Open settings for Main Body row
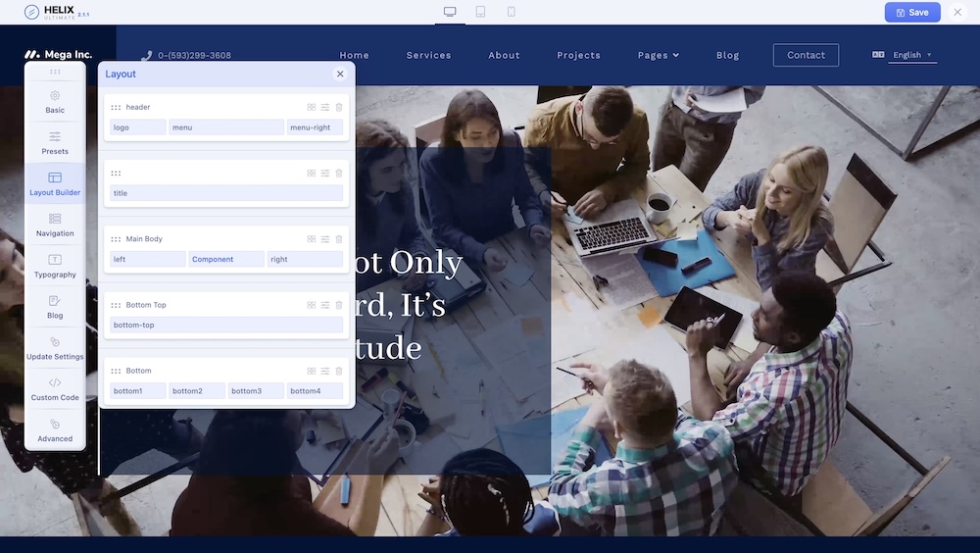 325,239
